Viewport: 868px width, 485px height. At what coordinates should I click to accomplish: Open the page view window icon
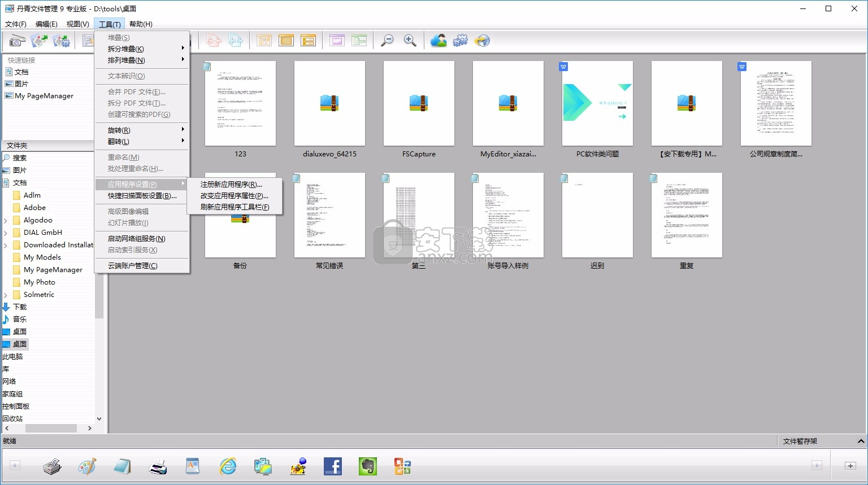point(337,41)
